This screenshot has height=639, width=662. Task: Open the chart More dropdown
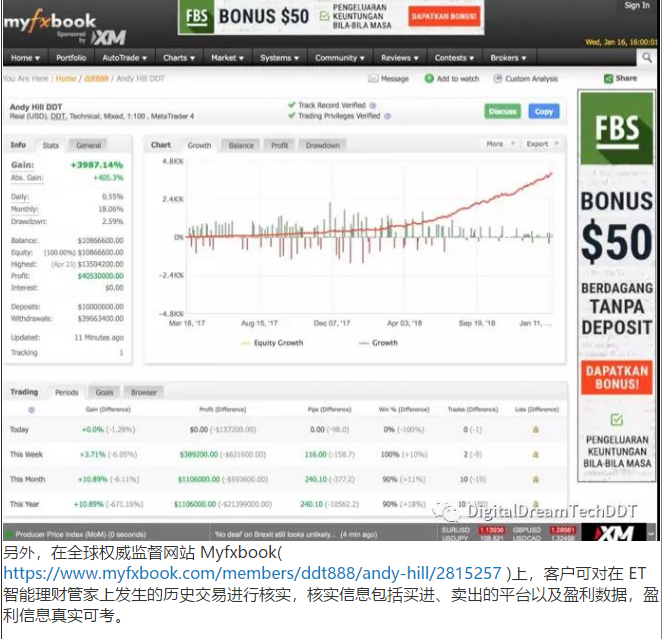click(500, 144)
